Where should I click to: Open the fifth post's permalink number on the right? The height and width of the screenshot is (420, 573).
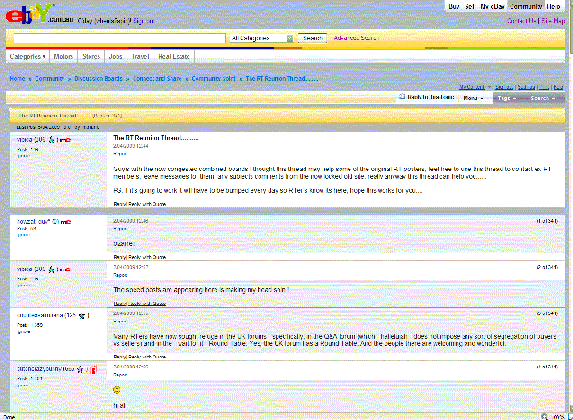[547, 367]
